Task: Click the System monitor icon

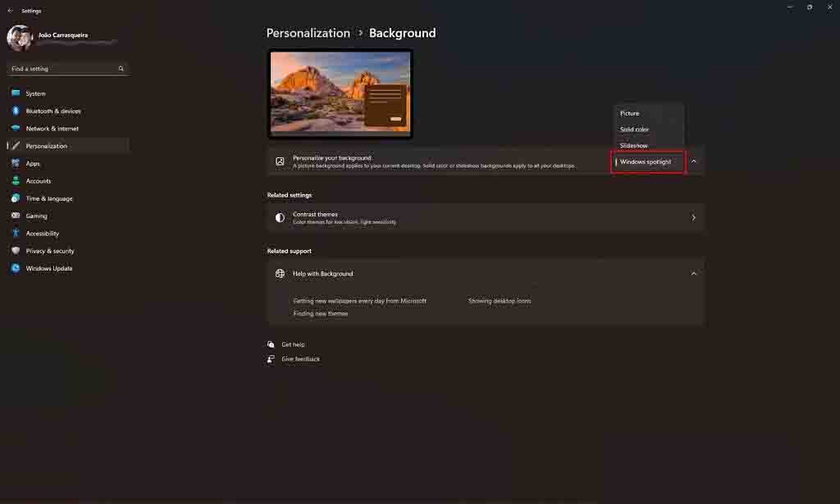Action: [16, 93]
